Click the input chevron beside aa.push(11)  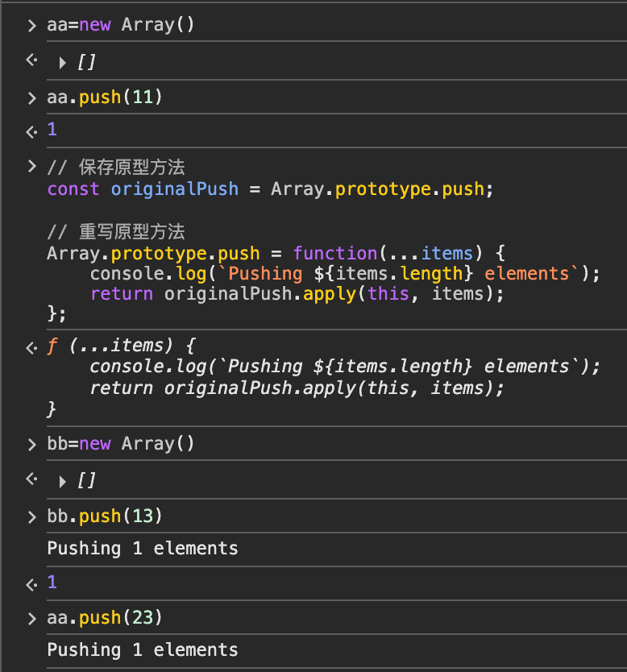coord(31,98)
